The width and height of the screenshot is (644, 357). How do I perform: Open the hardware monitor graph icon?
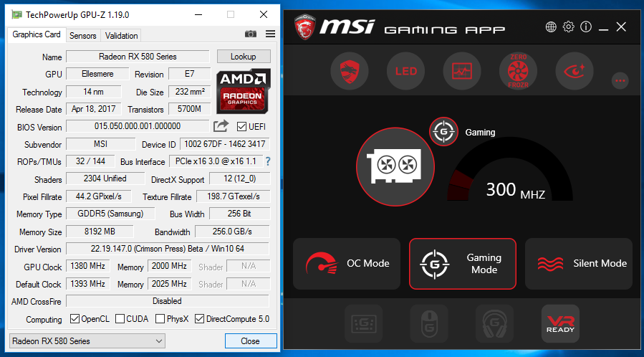[462, 71]
